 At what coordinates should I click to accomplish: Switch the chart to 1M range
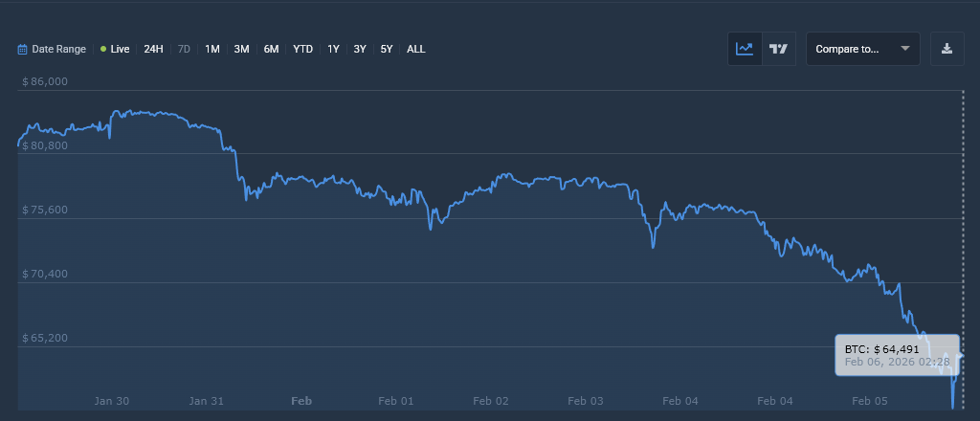coord(212,49)
